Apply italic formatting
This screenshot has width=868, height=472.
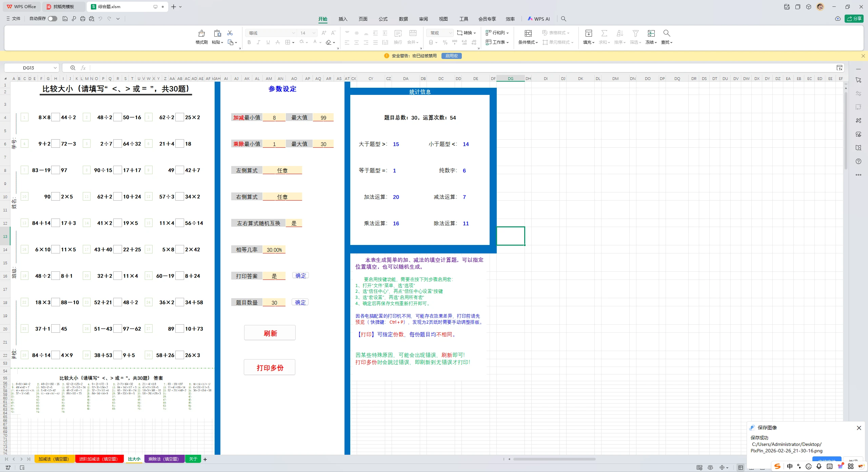tap(258, 42)
